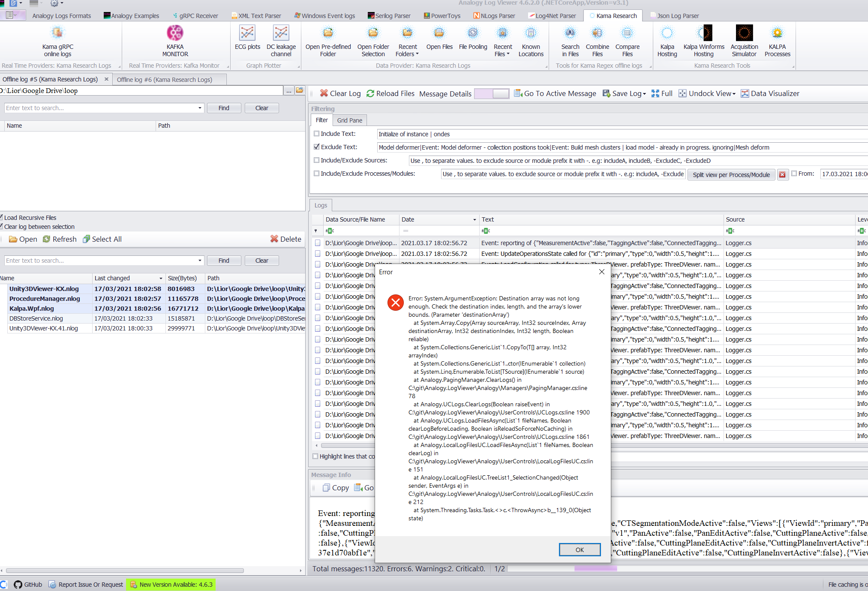
Task: Close the Error dialog with X
Action: click(601, 272)
